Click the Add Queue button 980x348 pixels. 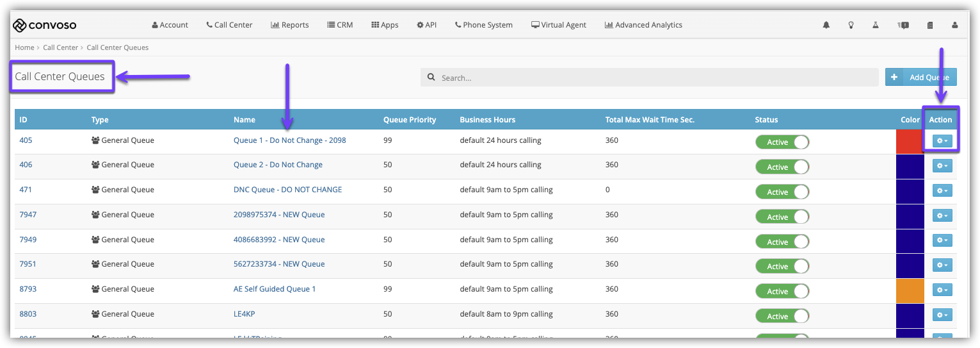(x=920, y=78)
